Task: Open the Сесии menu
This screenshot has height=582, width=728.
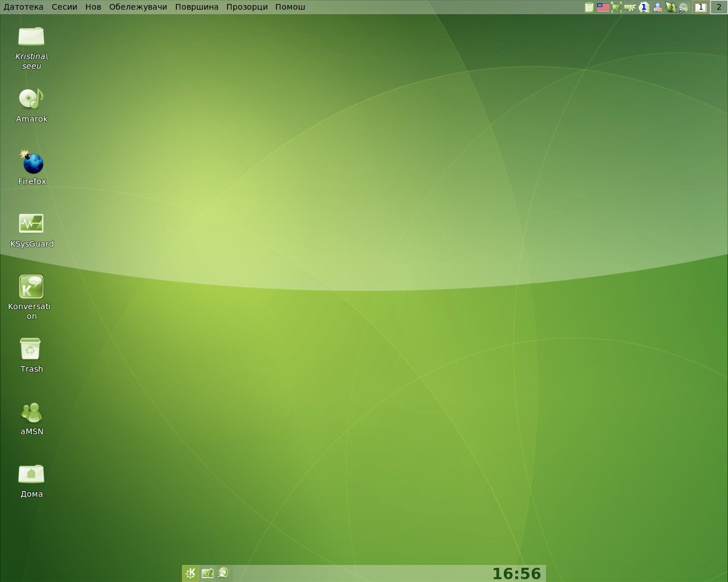Action: tap(64, 7)
